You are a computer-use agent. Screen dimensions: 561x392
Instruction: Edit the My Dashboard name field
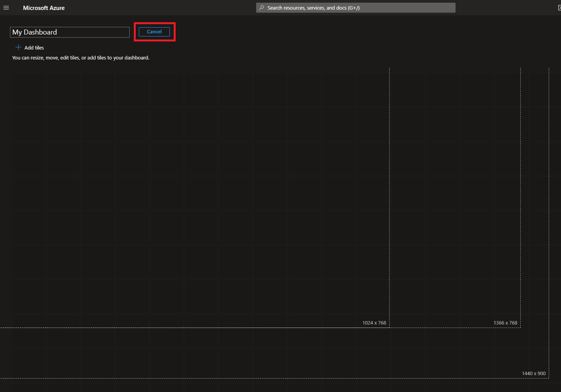click(x=70, y=32)
